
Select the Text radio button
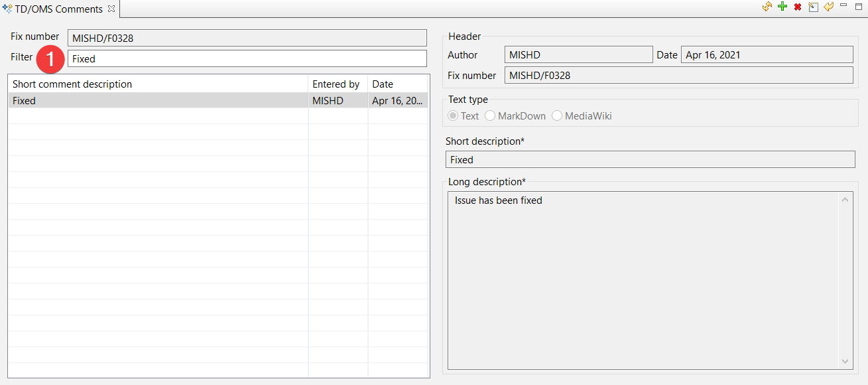coord(454,116)
